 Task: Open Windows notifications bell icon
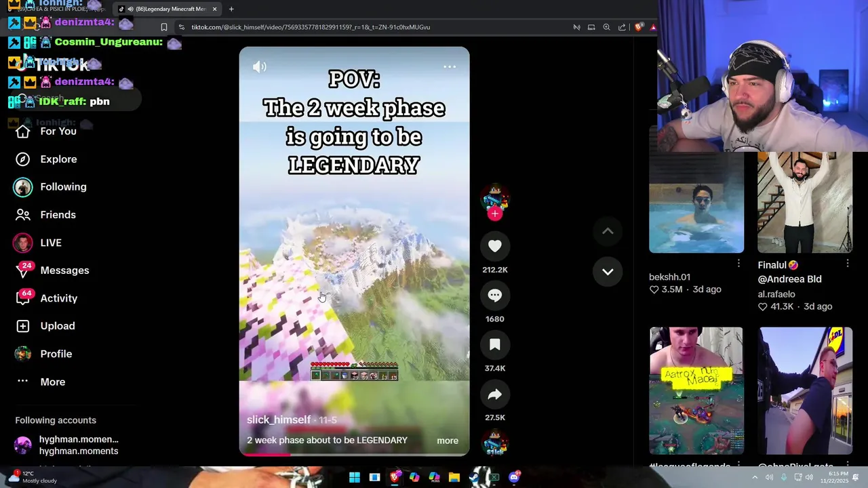pyautogui.click(x=856, y=477)
